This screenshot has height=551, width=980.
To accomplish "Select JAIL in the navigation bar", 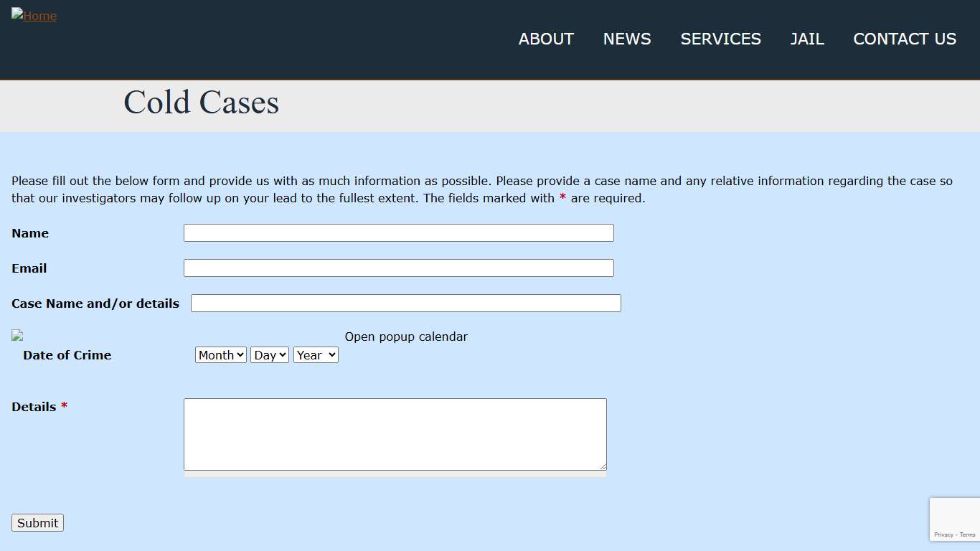I will [x=807, y=39].
